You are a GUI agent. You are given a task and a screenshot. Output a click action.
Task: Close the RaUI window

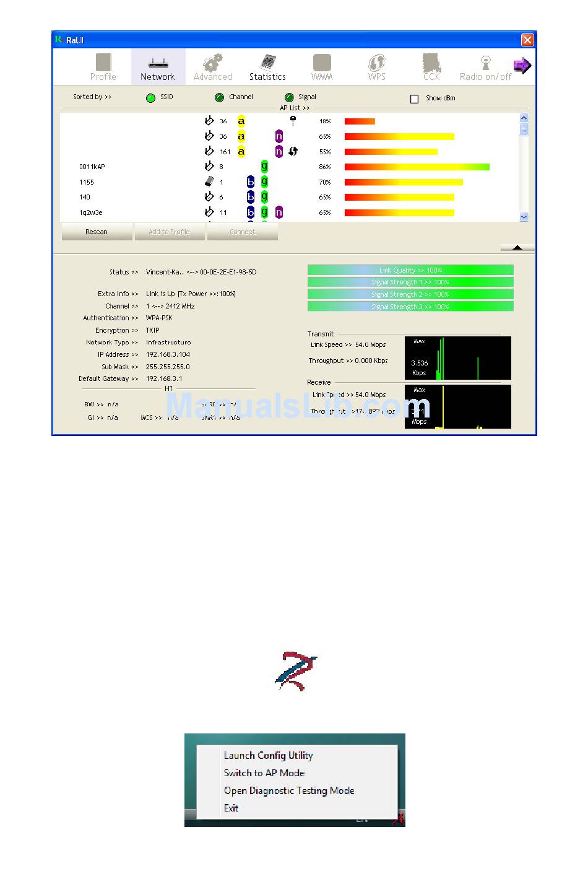pos(527,40)
